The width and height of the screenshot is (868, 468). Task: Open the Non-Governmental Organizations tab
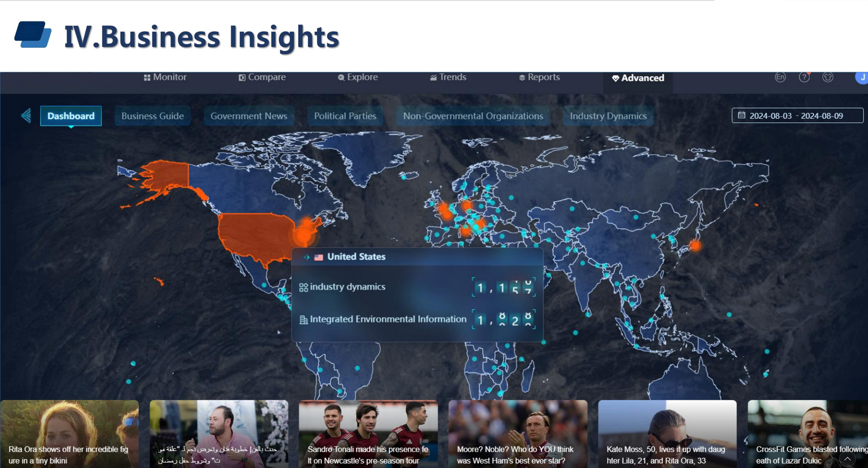point(473,116)
